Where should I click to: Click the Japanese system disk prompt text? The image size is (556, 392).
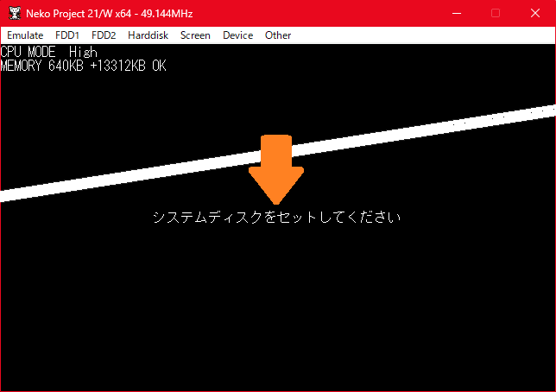click(276, 217)
